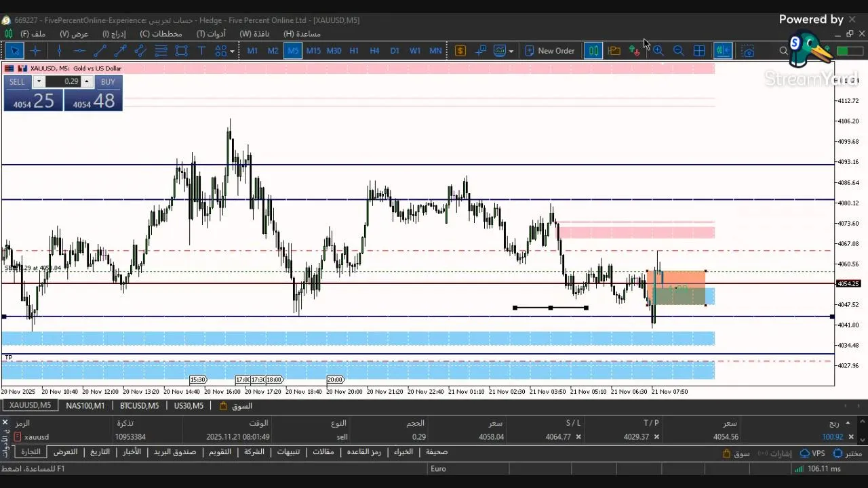The height and width of the screenshot is (488, 868).
Task: Open the صندوق البريد mailbox tab
Action: (x=174, y=452)
